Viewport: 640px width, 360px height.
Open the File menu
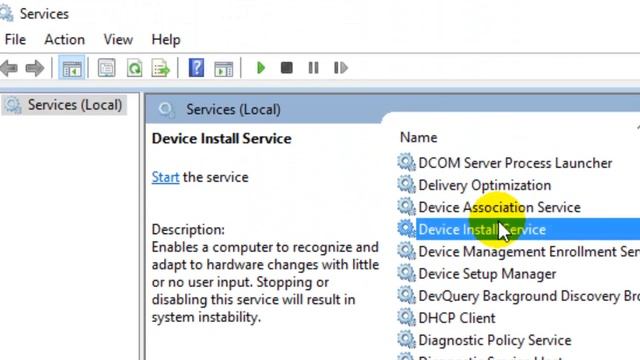[16, 40]
